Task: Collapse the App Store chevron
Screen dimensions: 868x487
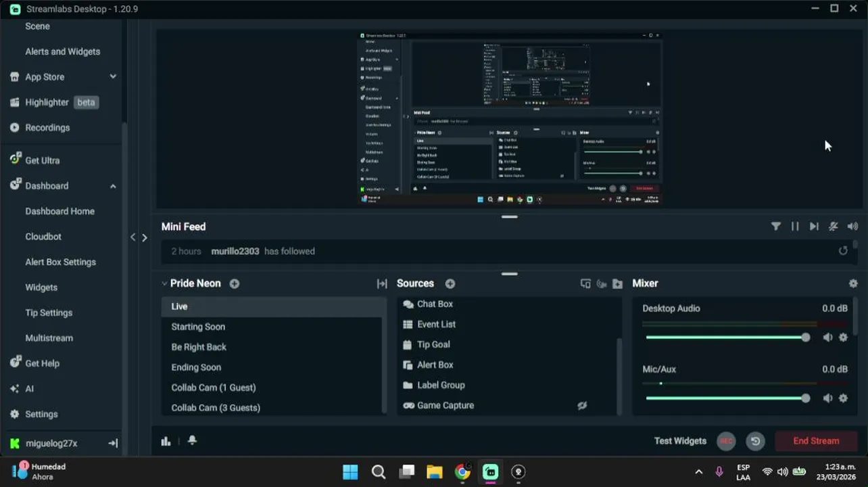Action: pos(113,77)
